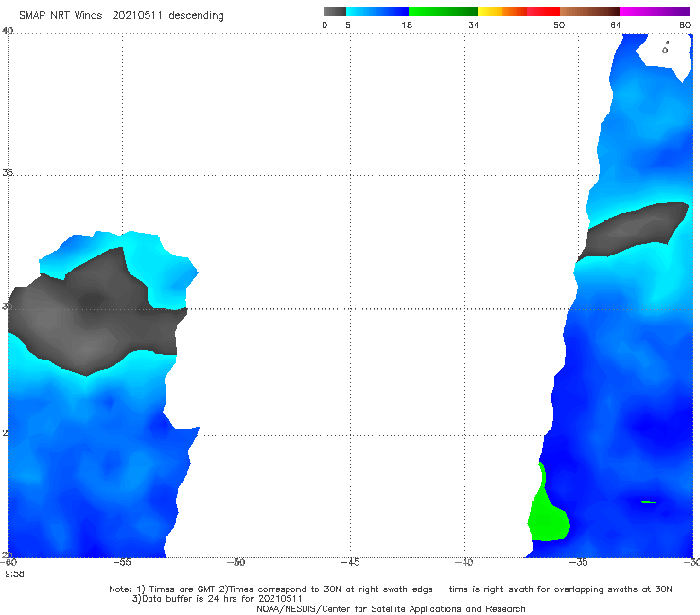Click the '34' label under the color bar
The height and width of the screenshot is (615, 700).
[474, 25]
